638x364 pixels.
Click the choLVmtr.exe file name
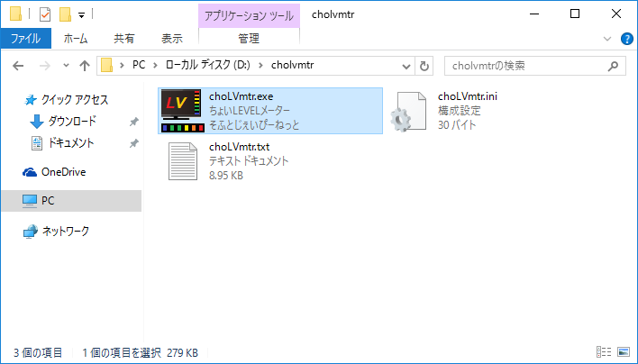[x=241, y=96]
